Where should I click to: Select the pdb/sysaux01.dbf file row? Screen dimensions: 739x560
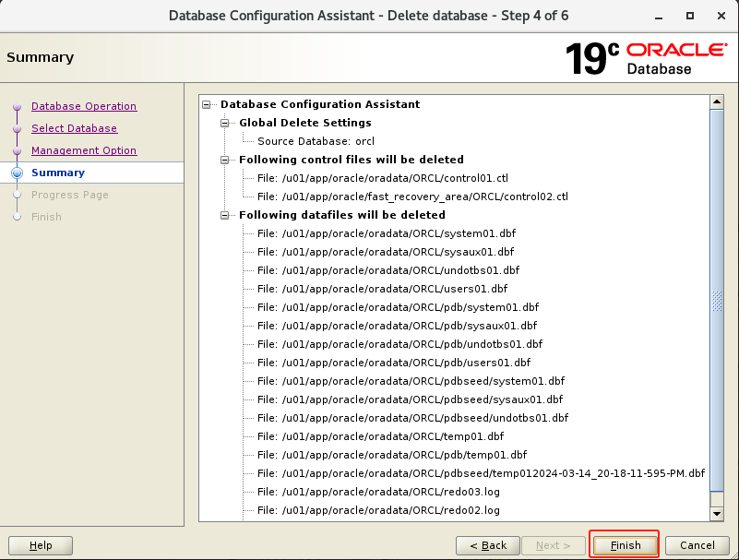click(398, 326)
